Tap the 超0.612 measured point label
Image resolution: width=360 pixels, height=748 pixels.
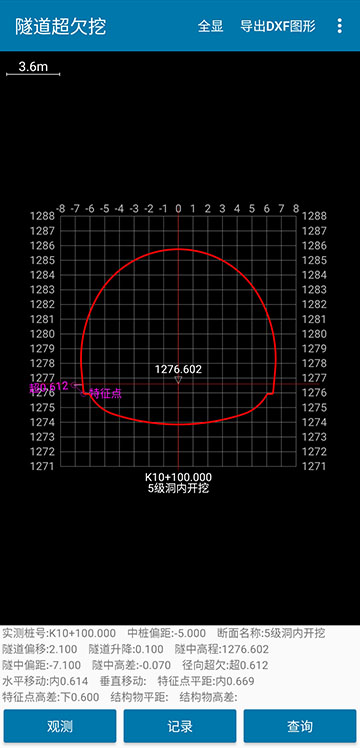[49, 386]
